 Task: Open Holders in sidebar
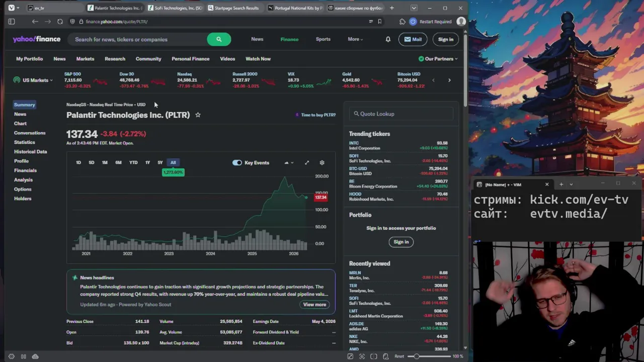pyautogui.click(x=23, y=199)
